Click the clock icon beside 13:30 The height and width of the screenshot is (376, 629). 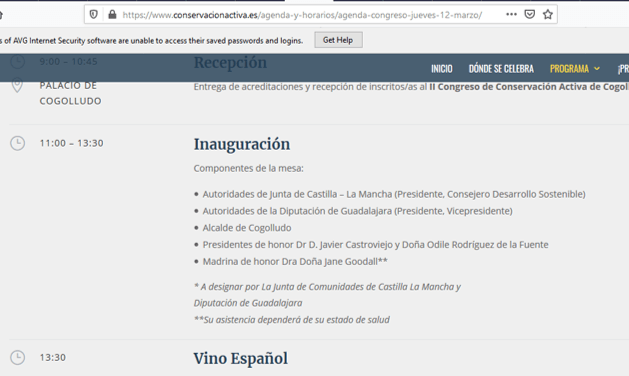click(17, 358)
